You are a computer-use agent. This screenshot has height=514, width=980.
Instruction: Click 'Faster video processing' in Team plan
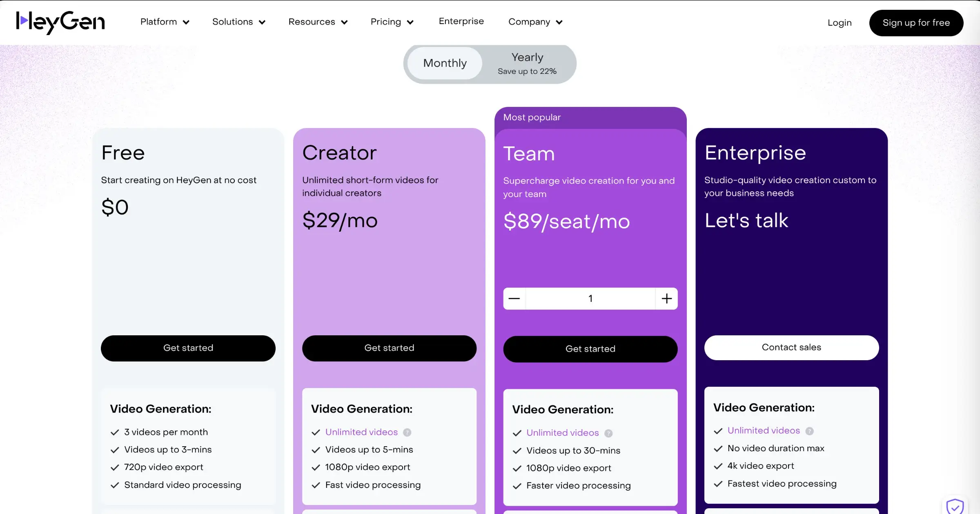click(578, 486)
